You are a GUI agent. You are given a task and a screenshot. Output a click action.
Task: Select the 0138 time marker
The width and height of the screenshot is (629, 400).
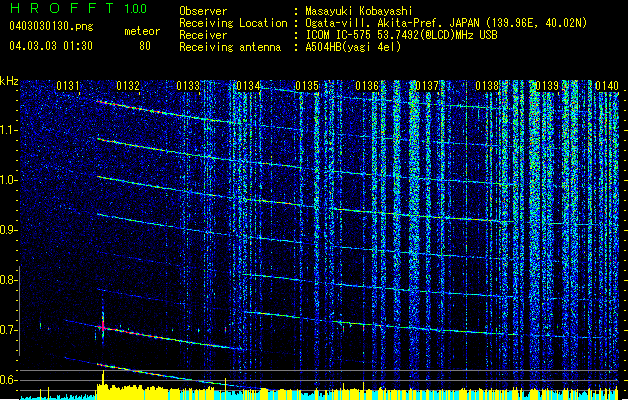tap(487, 87)
